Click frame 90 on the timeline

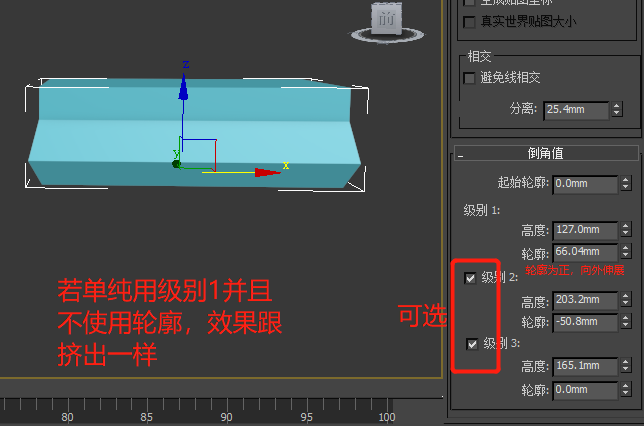pyautogui.click(x=226, y=417)
